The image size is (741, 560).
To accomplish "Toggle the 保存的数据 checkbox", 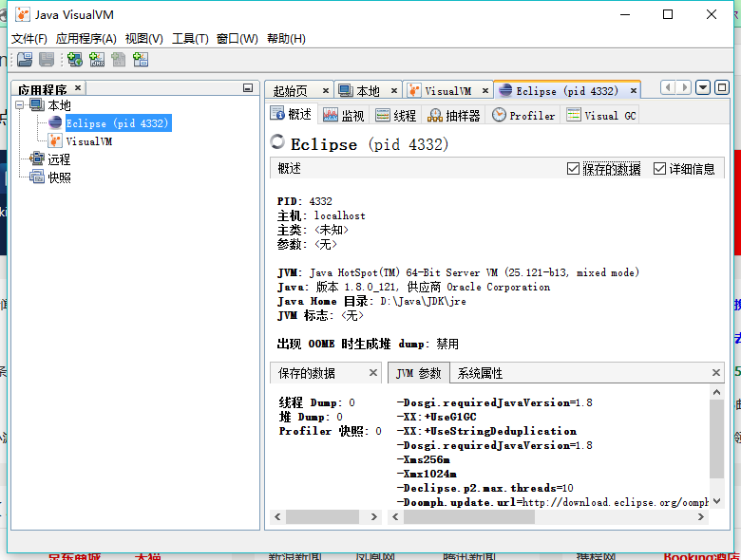I will tap(573, 169).
